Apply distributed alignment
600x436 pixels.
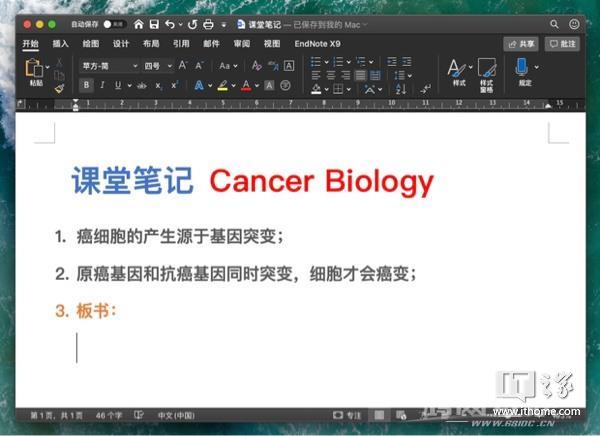click(x=375, y=75)
